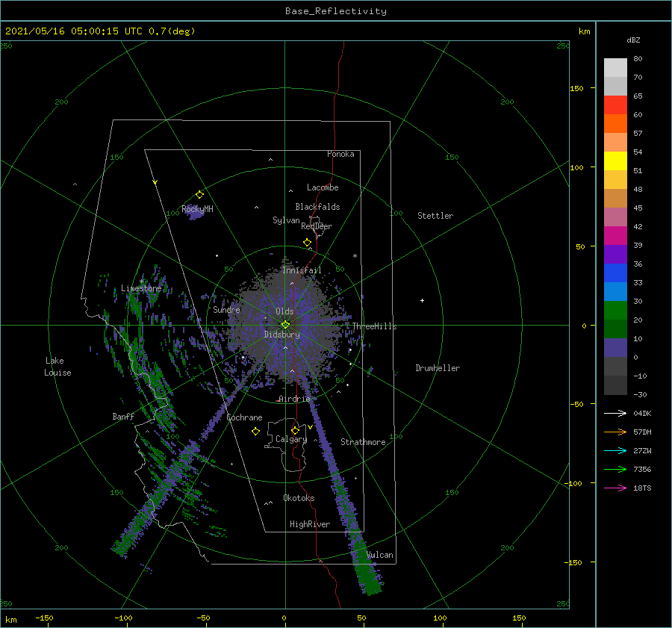Screen dimensions: 672x628
Task: Click the Sundre town label
Action: [226, 310]
